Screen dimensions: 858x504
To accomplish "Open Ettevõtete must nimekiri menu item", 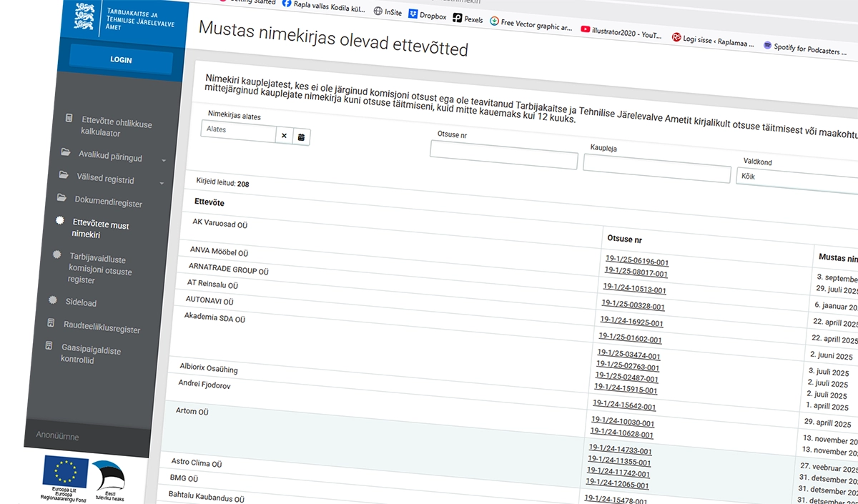I will pos(100,229).
